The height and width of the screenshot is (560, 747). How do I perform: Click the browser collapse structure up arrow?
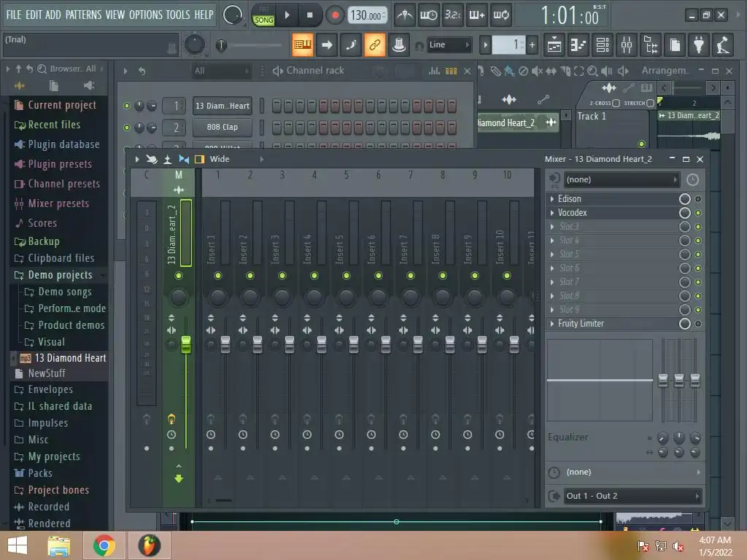(18, 69)
